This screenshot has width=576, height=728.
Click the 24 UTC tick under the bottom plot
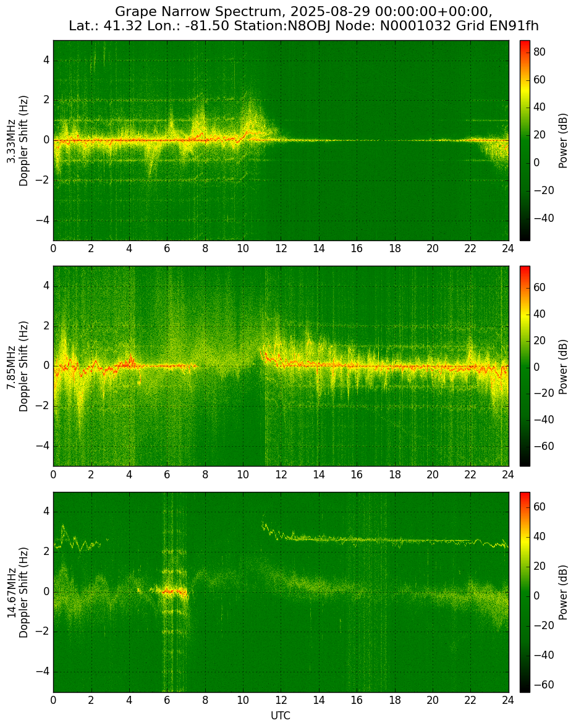pyautogui.click(x=508, y=700)
